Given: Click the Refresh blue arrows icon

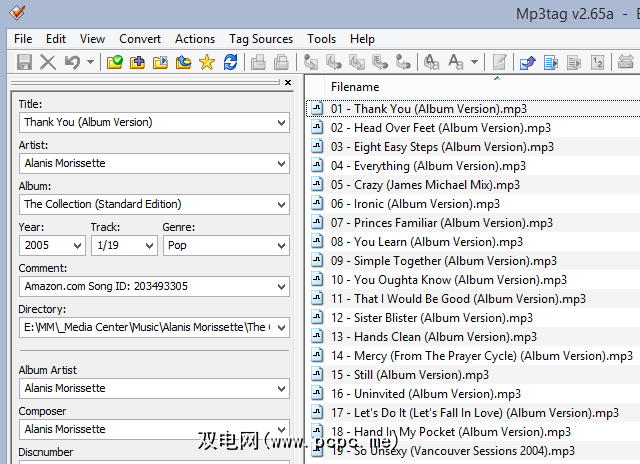Looking at the screenshot, I should pos(231,62).
